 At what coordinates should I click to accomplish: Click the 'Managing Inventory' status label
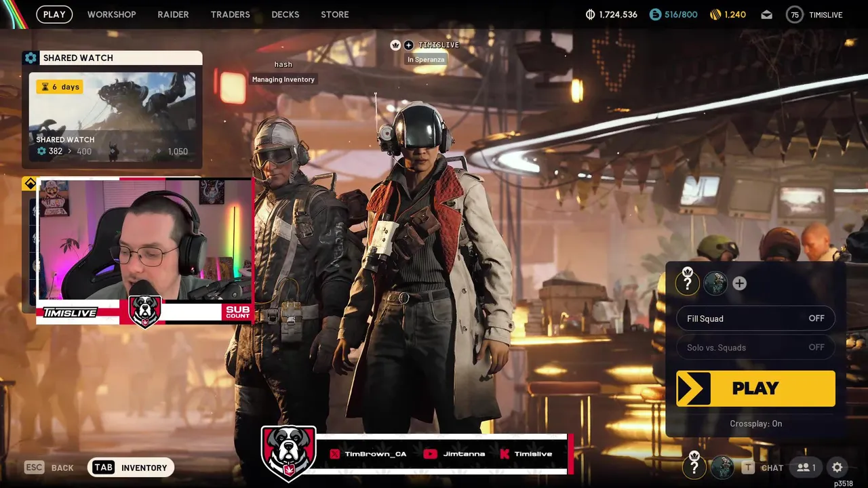(283, 79)
